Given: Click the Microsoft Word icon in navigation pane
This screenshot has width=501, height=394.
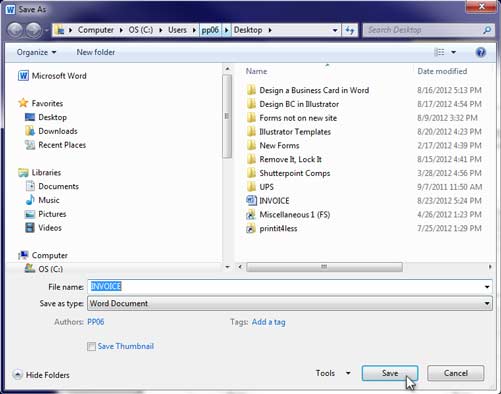Looking at the screenshot, I should 23,76.
